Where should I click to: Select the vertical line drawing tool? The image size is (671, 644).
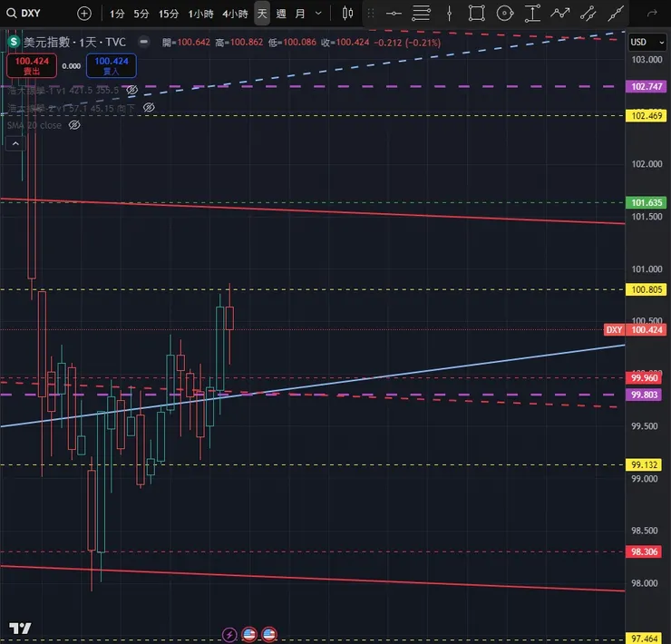450,14
